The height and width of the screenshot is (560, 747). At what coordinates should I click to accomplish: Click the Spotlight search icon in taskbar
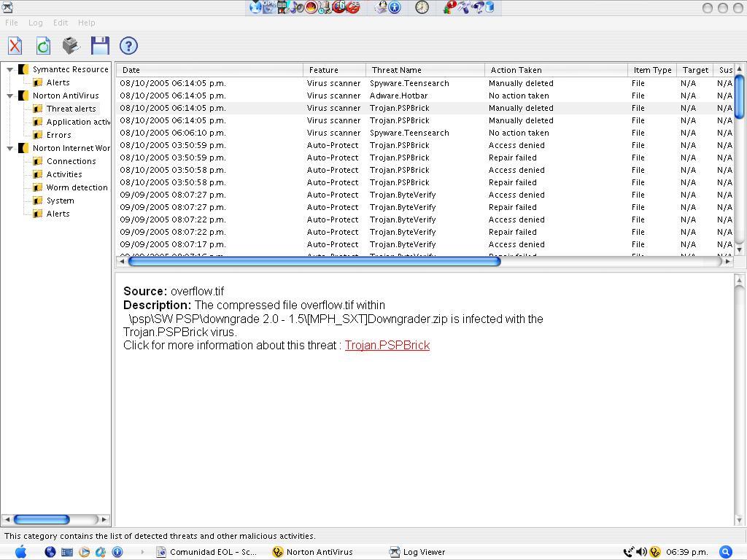[x=725, y=552]
